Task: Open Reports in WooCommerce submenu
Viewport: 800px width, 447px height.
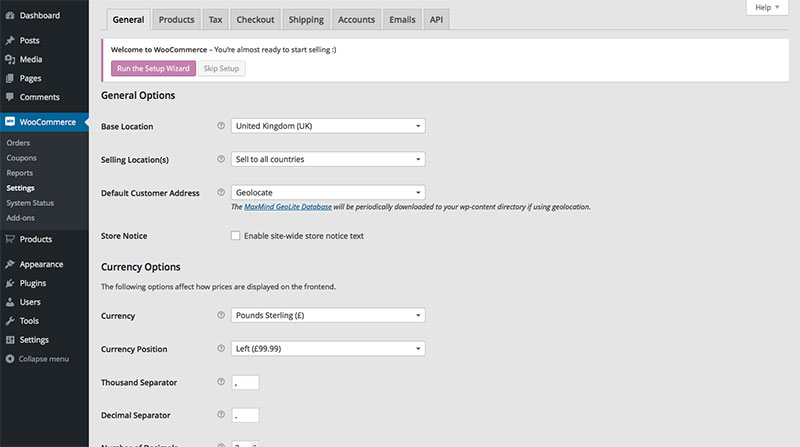Action: [x=19, y=173]
